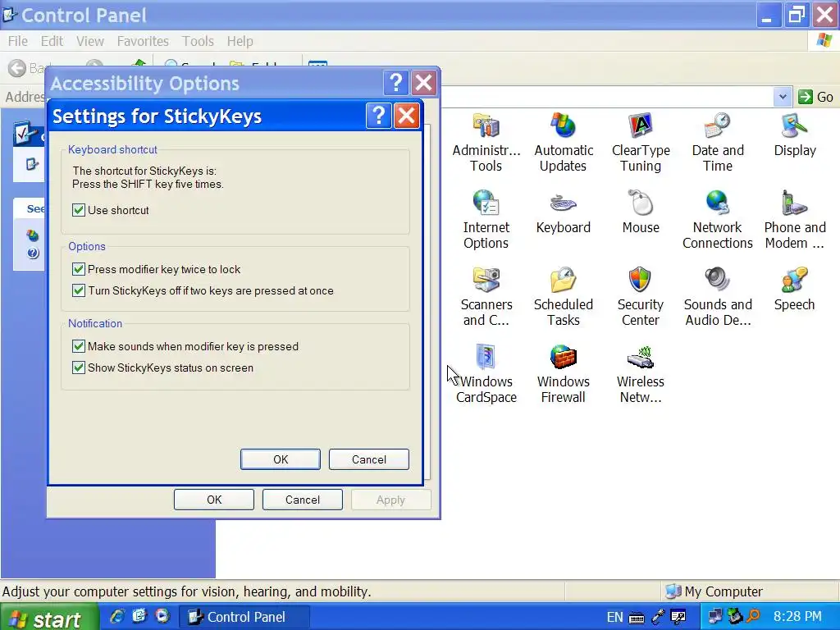The height and width of the screenshot is (630, 840).
Task: Click OK in Accessibility Options dialog
Action: (x=214, y=500)
